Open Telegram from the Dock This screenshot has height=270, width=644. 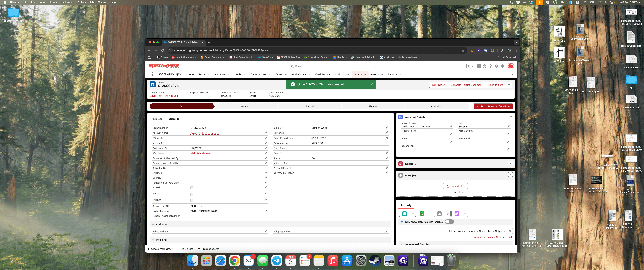tap(277, 261)
